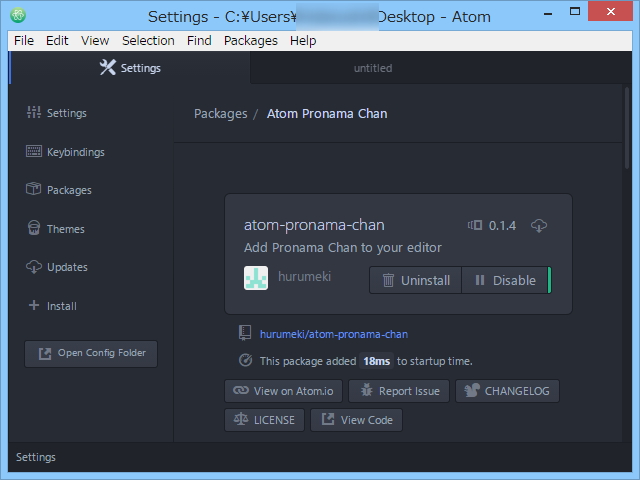640x480 pixels.
Task: Open hurumeki/atom-pronama-chan repository link
Action: coord(334,334)
